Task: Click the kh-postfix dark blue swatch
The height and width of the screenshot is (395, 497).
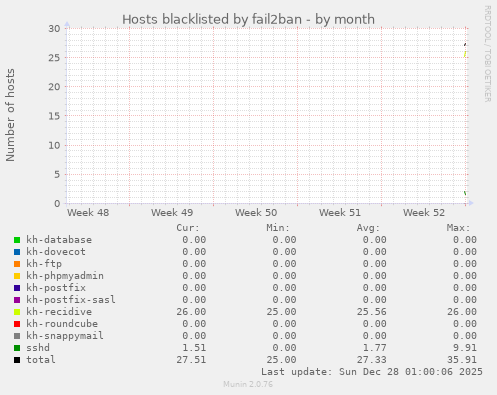Action: [x=17, y=288]
